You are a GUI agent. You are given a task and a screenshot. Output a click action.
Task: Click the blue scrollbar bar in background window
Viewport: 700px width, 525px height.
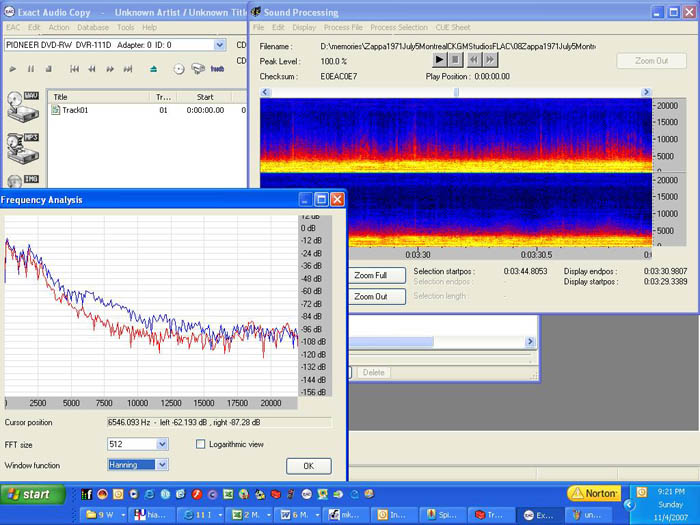[391, 342]
